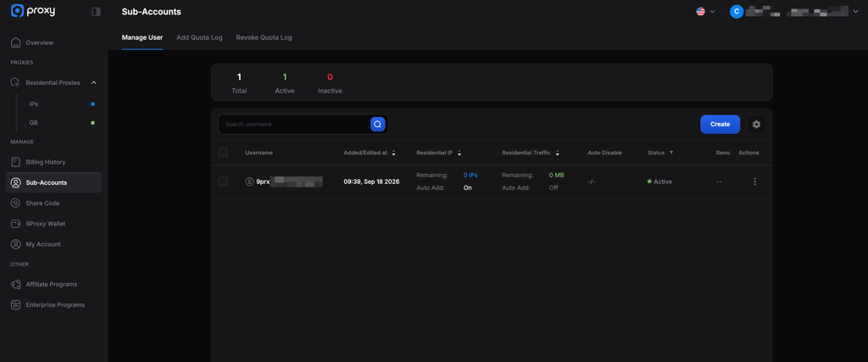This screenshot has width=868, height=362.
Task: Click the Auto Disable column header
Action: [x=604, y=153]
